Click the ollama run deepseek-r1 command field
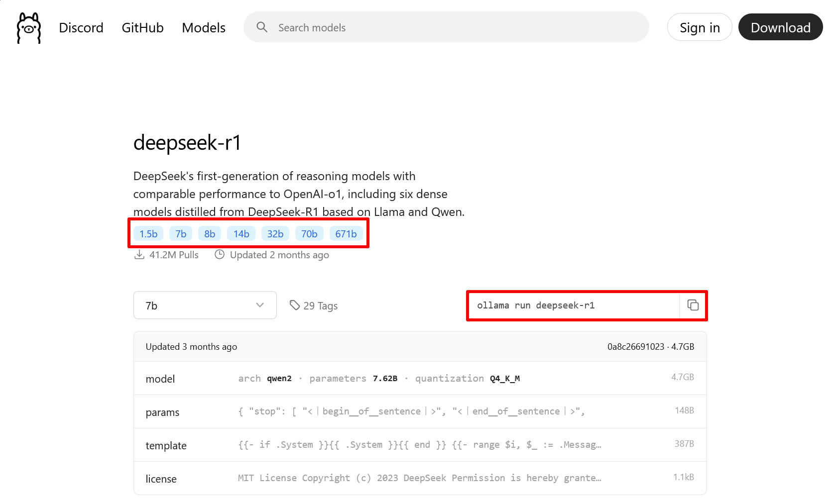This screenshot has height=504, width=837. 573,305
